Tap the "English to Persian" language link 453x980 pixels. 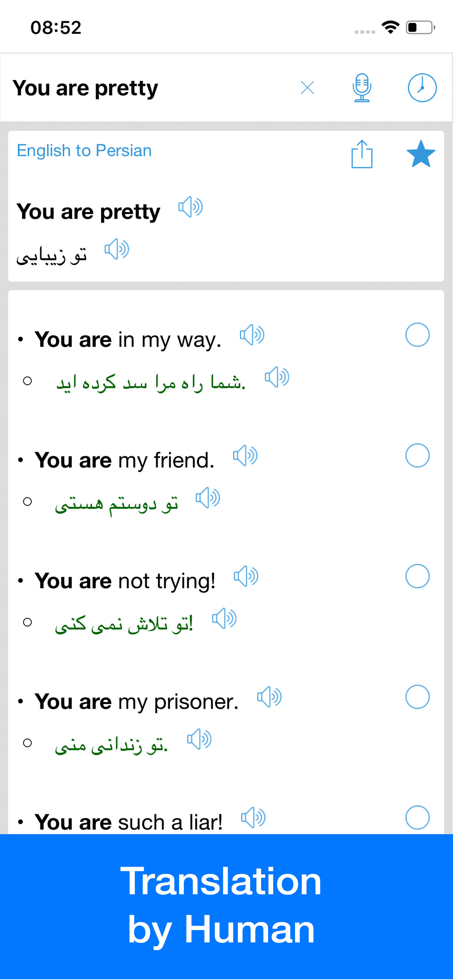point(84,151)
